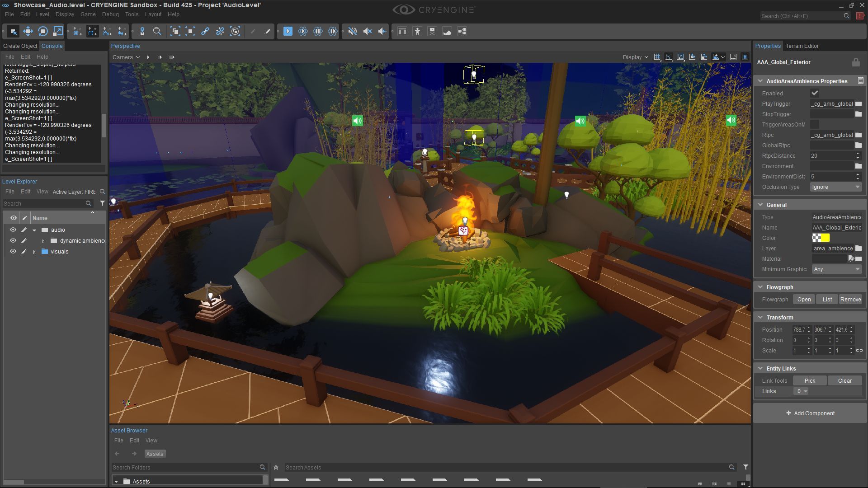Viewport: 868px width, 488px height.
Task: Click the Flowgraph Open button
Action: [x=804, y=300]
